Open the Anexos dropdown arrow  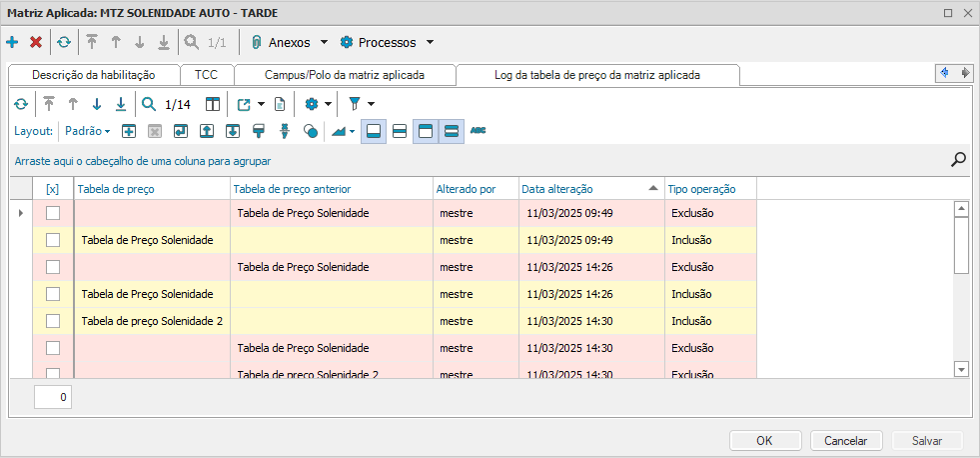(324, 43)
